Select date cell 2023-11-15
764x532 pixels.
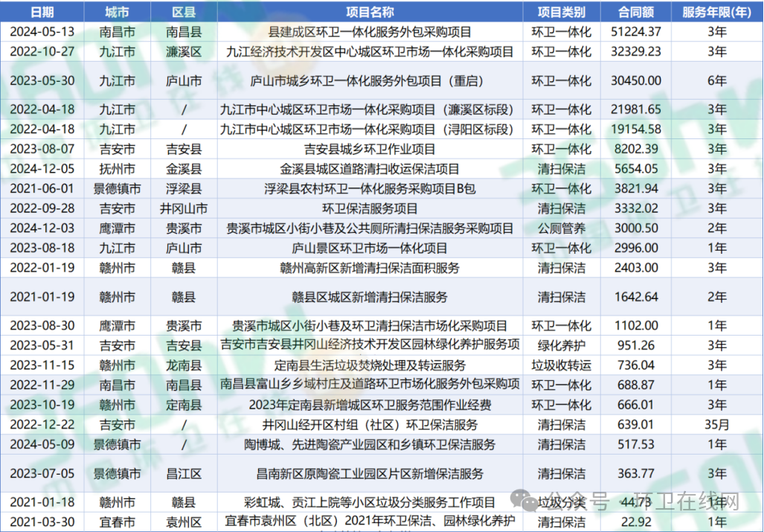pos(42,365)
